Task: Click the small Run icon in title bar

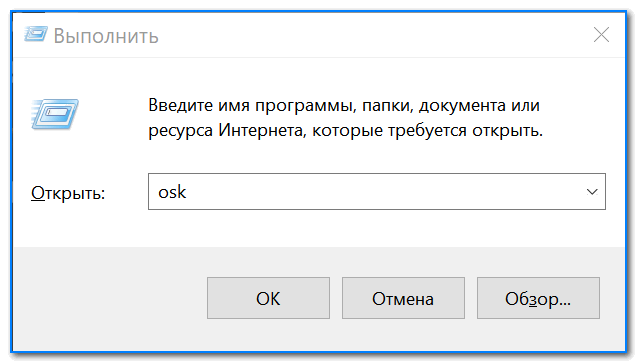Action: [x=36, y=34]
